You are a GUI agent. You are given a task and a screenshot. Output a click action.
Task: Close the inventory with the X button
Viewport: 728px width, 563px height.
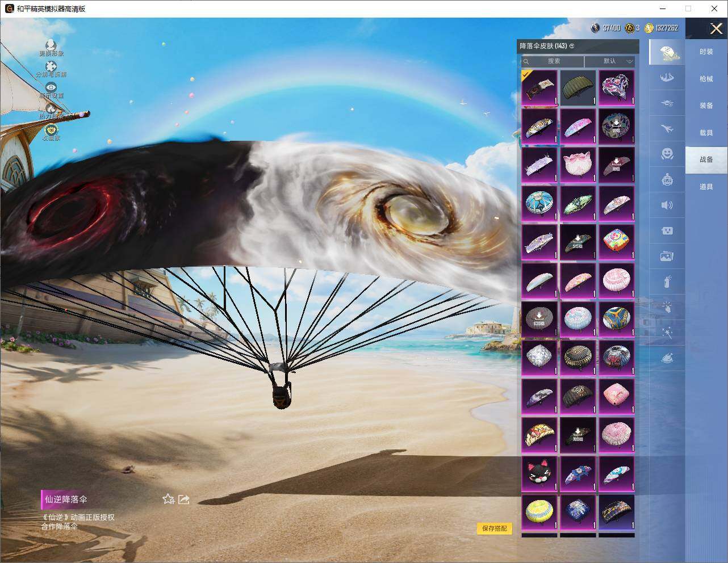(716, 28)
